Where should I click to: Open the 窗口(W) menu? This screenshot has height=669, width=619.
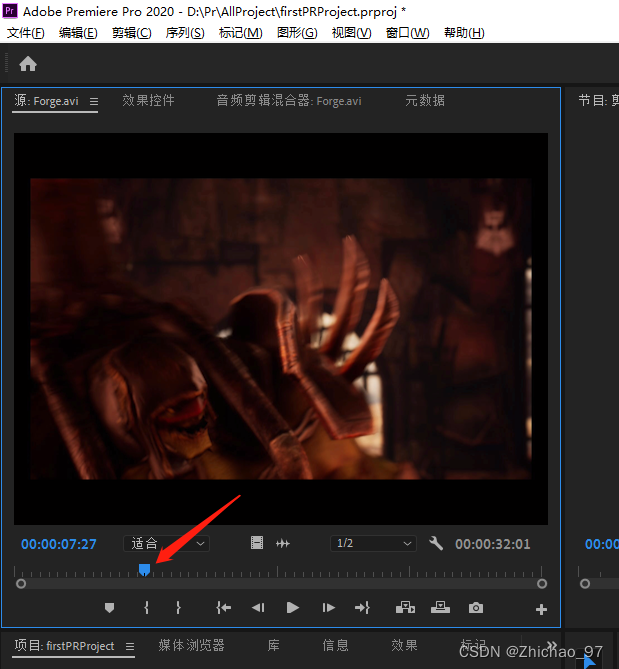tap(407, 33)
